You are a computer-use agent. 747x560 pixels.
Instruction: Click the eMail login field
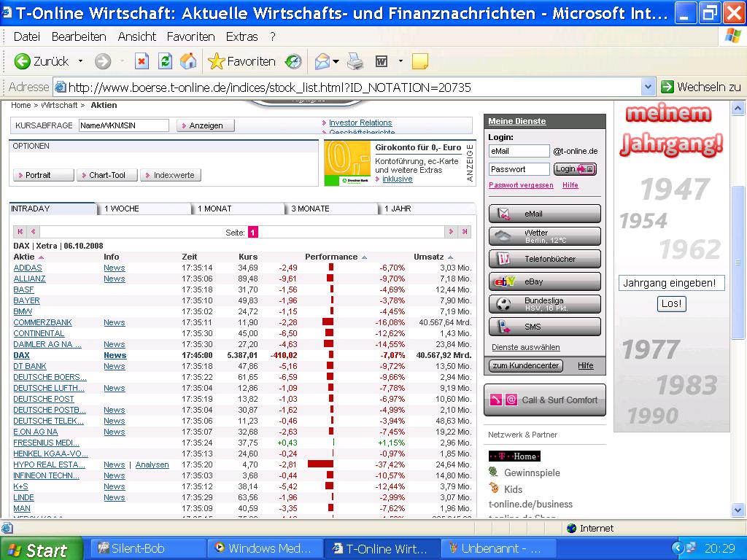coord(519,151)
